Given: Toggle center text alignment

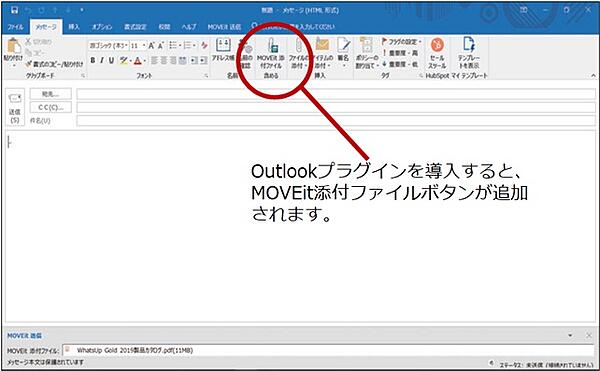Looking at the screenshot, I should (164, 60).
